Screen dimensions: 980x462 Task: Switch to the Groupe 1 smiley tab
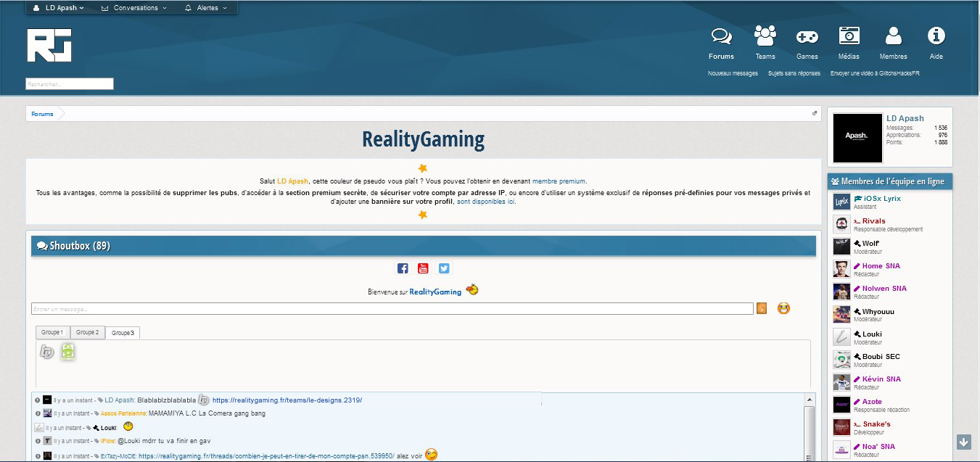[52, 332]
